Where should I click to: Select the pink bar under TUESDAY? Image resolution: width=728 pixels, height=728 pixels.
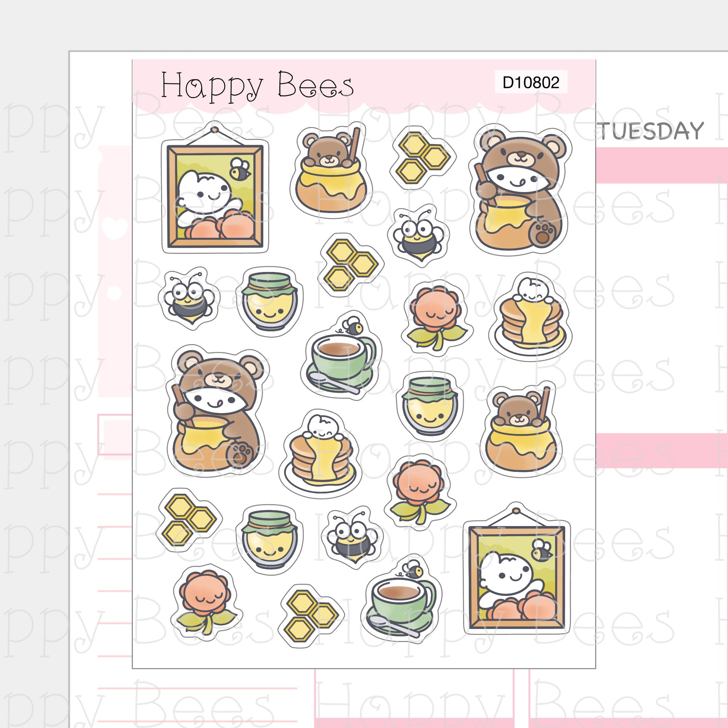pos(662,165)
